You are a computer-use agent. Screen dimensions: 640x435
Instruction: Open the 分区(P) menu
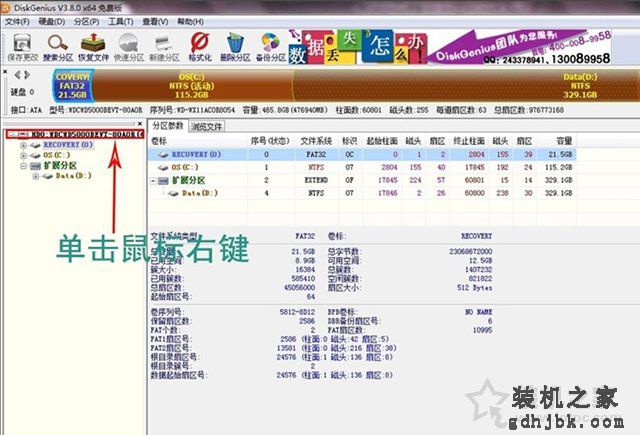point(87,22)
